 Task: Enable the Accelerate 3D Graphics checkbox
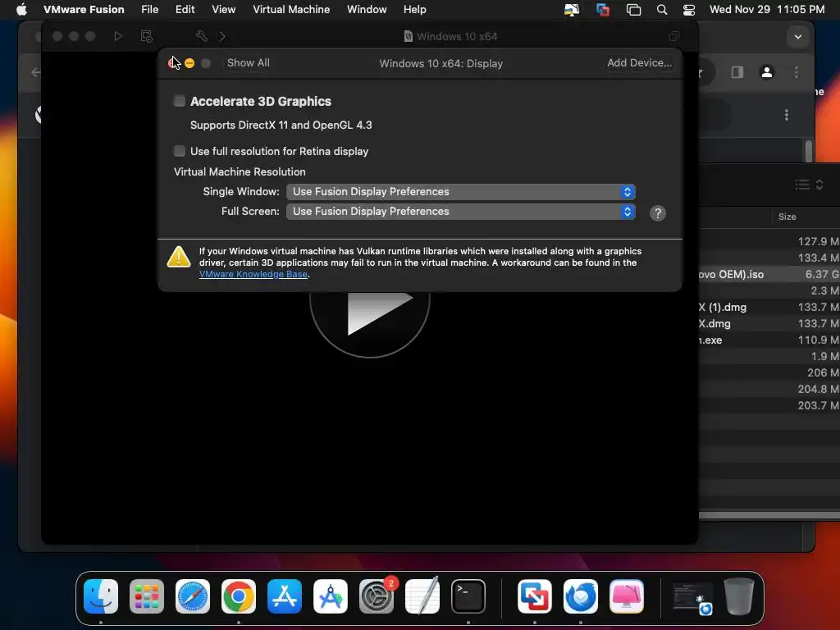[x=180, y=101]
